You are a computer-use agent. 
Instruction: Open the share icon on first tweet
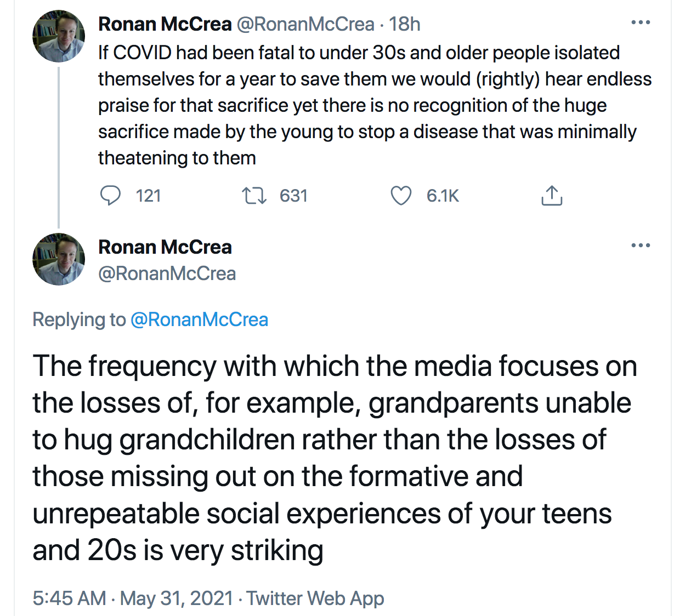552,196
